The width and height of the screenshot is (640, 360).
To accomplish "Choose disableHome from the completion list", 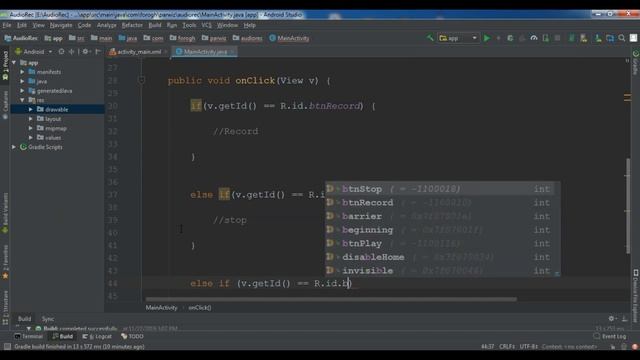I will coord(443,257).
